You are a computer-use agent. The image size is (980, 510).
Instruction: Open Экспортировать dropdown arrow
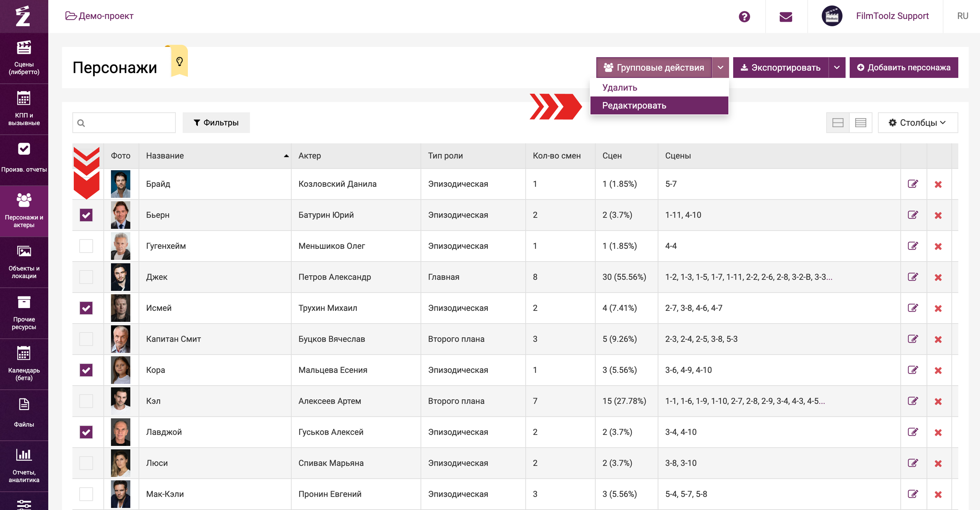pos(836,67)
